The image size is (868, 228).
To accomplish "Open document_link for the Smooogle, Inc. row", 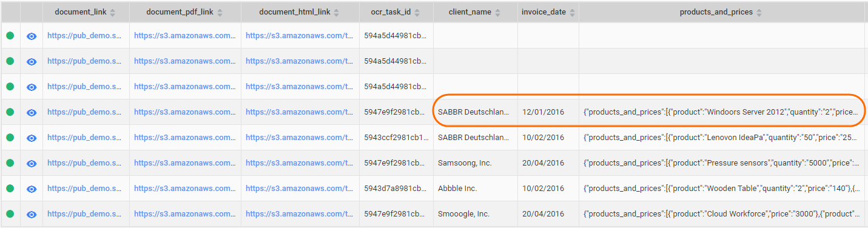I will [84, 214].
